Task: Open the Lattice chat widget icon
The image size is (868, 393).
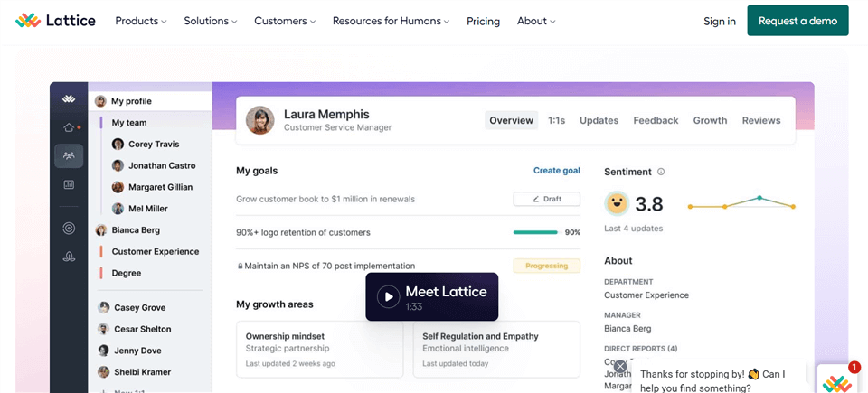Action: click(837, 383)
